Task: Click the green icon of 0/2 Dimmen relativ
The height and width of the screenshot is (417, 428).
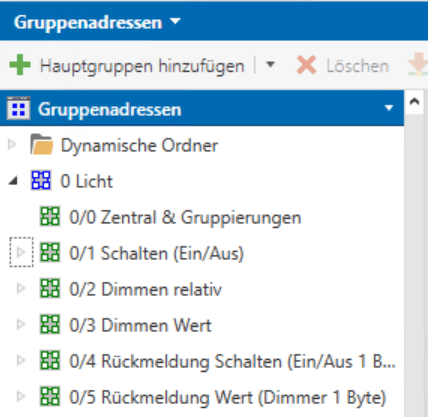Action: [x=50, y=288]
